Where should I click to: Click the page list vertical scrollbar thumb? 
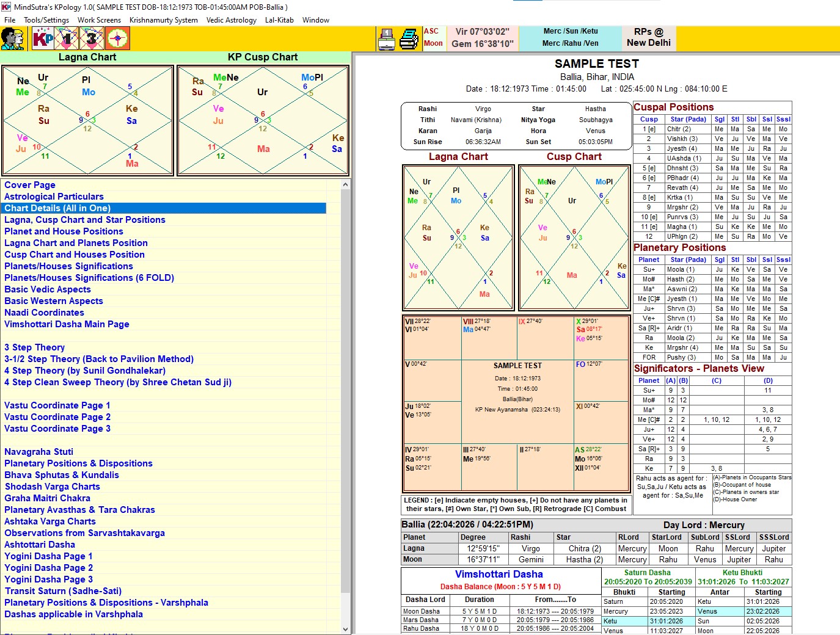346,391
